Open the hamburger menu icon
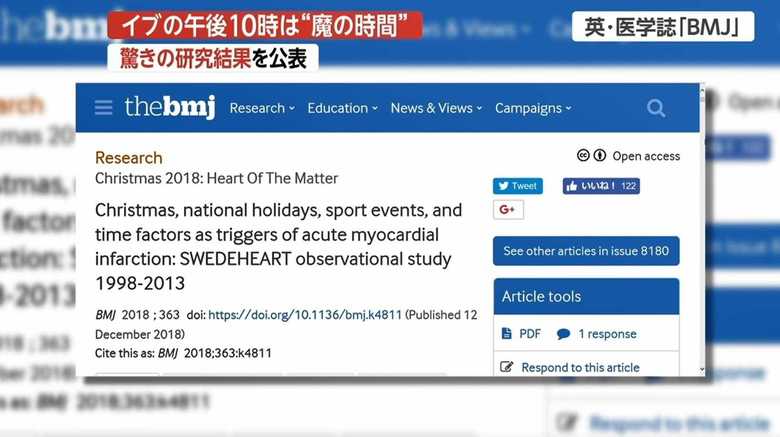780x437 pixels. click(x=103, y=108)
